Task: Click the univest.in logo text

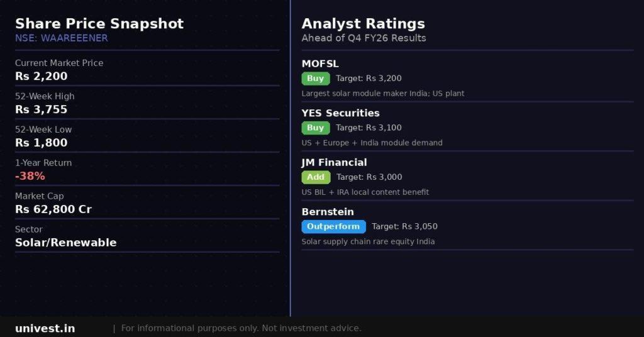Action: point(45,328)
